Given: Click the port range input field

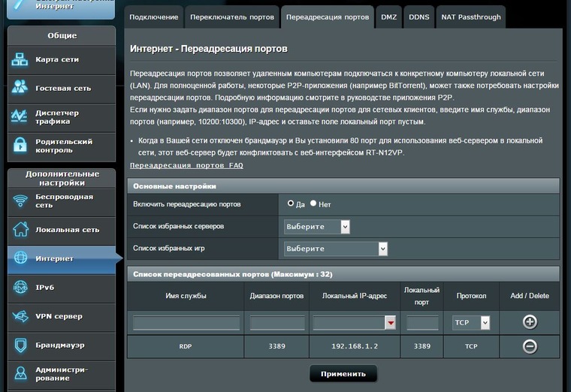Looking at the screenshot, I should (x=277, y=323).
